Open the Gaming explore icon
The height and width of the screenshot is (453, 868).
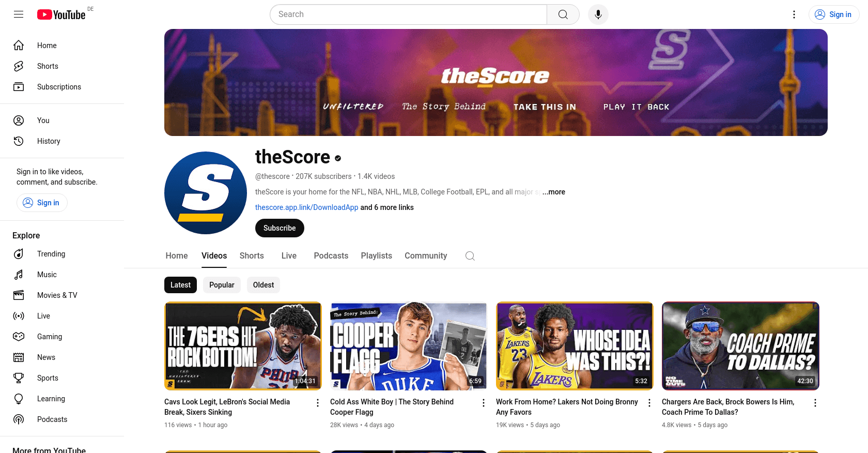(19, 337)
